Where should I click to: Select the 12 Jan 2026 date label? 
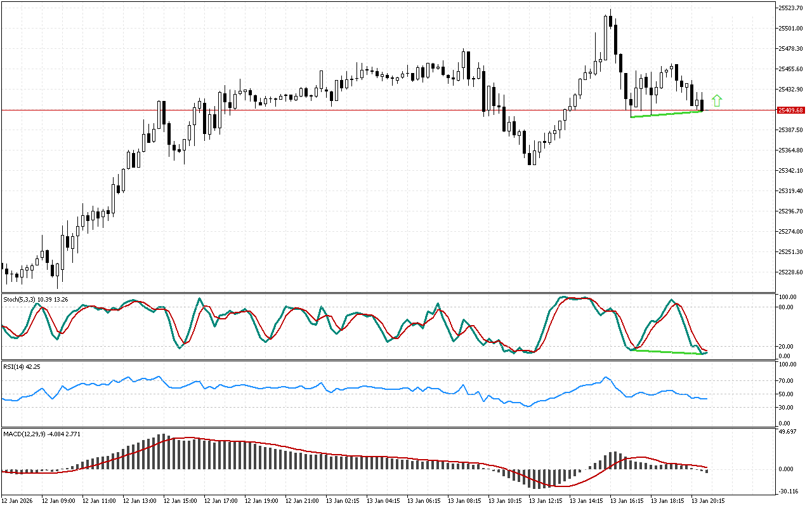(x=20, y=500)
